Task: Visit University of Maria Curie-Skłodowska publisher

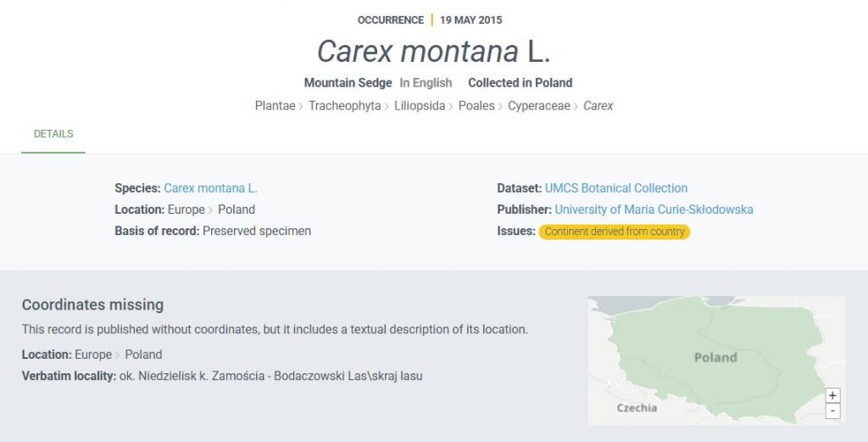Action: point(654,210)
